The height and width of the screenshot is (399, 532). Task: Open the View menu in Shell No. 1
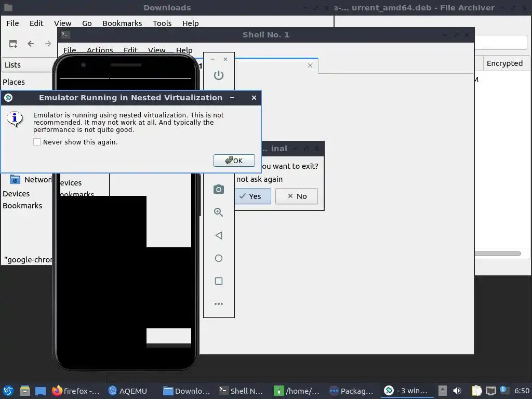tap(156, 50)
